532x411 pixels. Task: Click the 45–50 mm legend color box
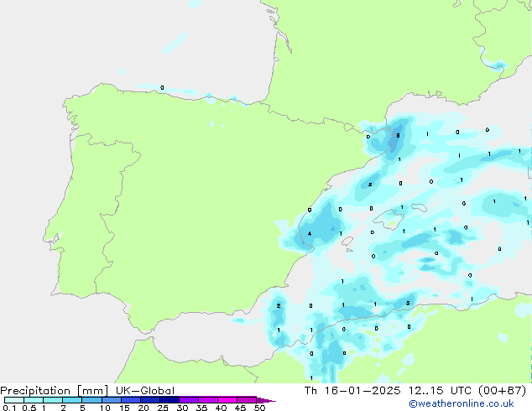(x=246, y=400)
